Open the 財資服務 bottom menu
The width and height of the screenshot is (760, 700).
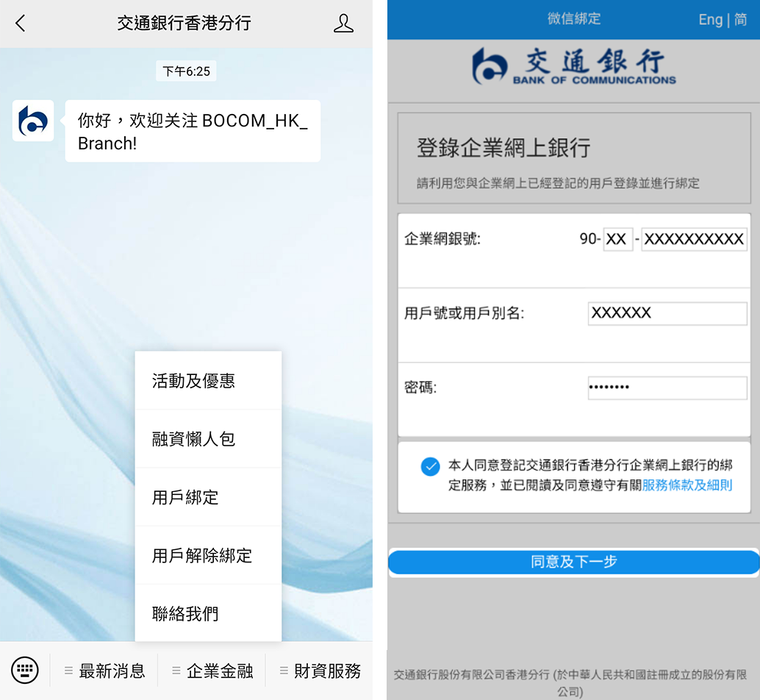(320, 671)
